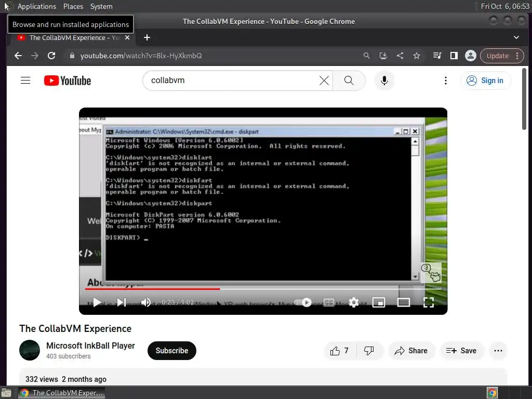View site information lock icon
The width and height of the screenshot is (532, 399).
[x=72, y=56]
